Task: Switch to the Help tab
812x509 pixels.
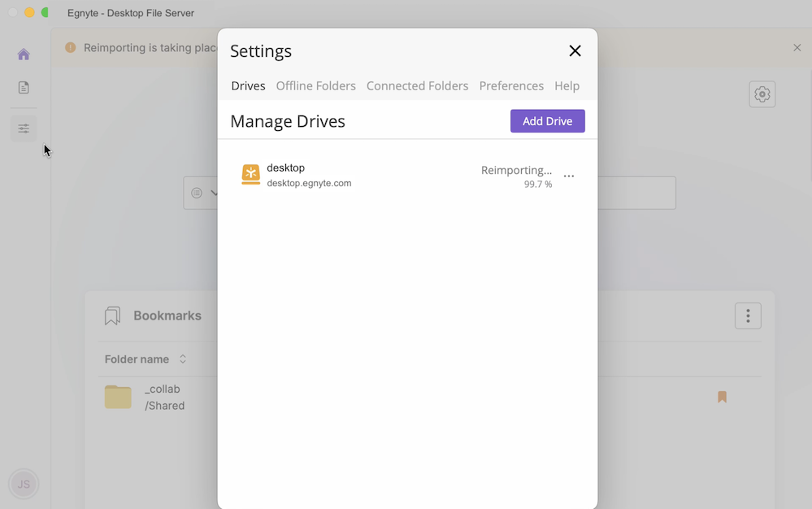Action: pyautogui.click(x=567, y=86)
